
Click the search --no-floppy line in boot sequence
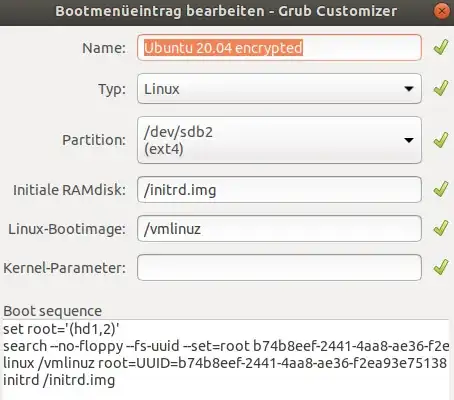[226, 346]
